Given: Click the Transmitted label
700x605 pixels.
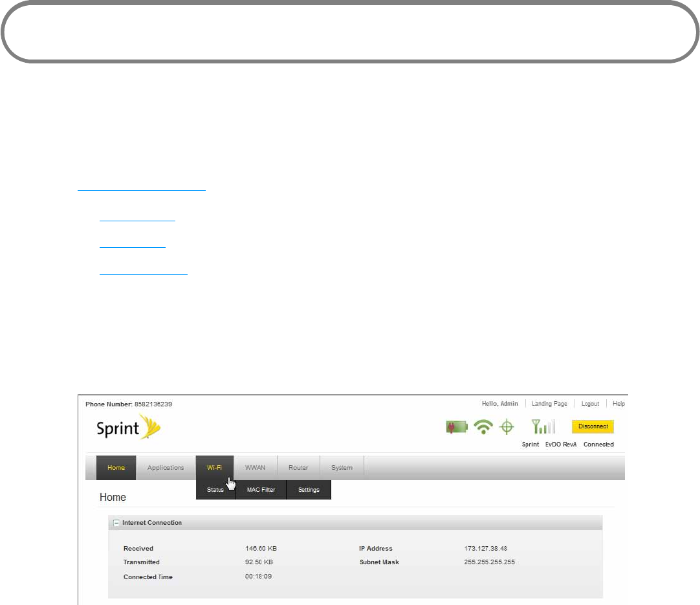Looking at the screenshot, I should [x=142, y=562].
